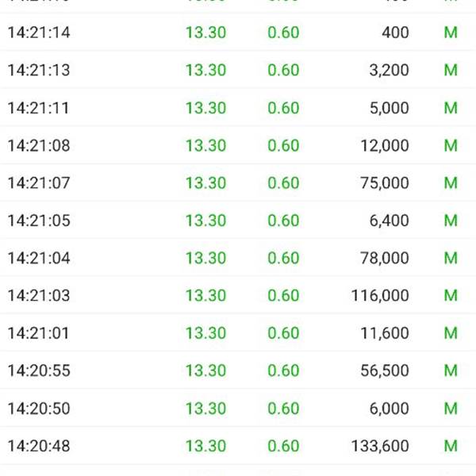Tap the 14:20:48 timestamp
This screenshot has width=476, height=476.
pyautogui.click(x=39, y=446)
